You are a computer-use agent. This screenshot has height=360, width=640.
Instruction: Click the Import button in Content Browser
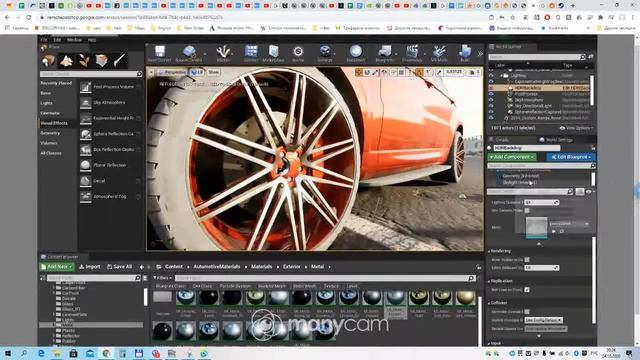coord(89,267)
